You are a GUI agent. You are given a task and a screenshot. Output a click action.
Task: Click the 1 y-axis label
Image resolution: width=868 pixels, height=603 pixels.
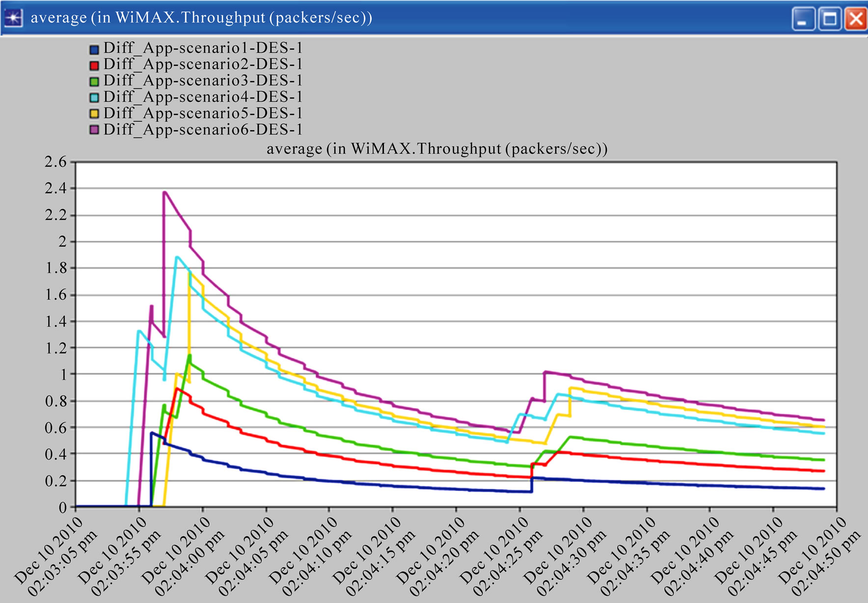point(63,374)
